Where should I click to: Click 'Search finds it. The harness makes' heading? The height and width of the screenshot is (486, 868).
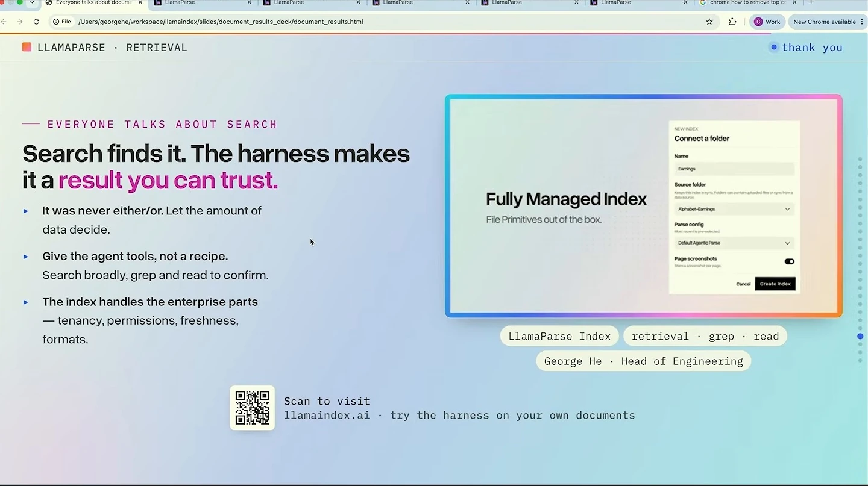(216, 154)
